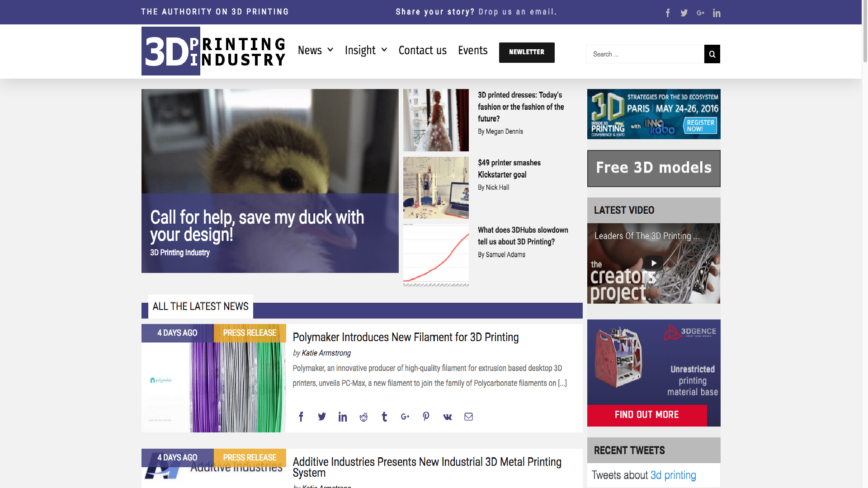Open Facebook page from header icon
The width and height of the screenshot is (868, 488).
[x=668, y=13]
